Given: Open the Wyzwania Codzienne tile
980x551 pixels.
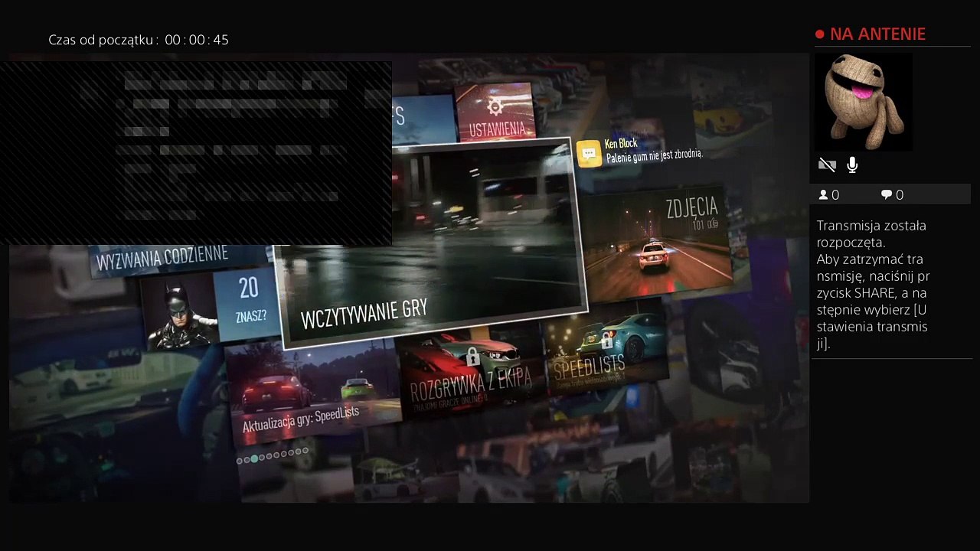Looking at the screenshot, I should [162, 259].
